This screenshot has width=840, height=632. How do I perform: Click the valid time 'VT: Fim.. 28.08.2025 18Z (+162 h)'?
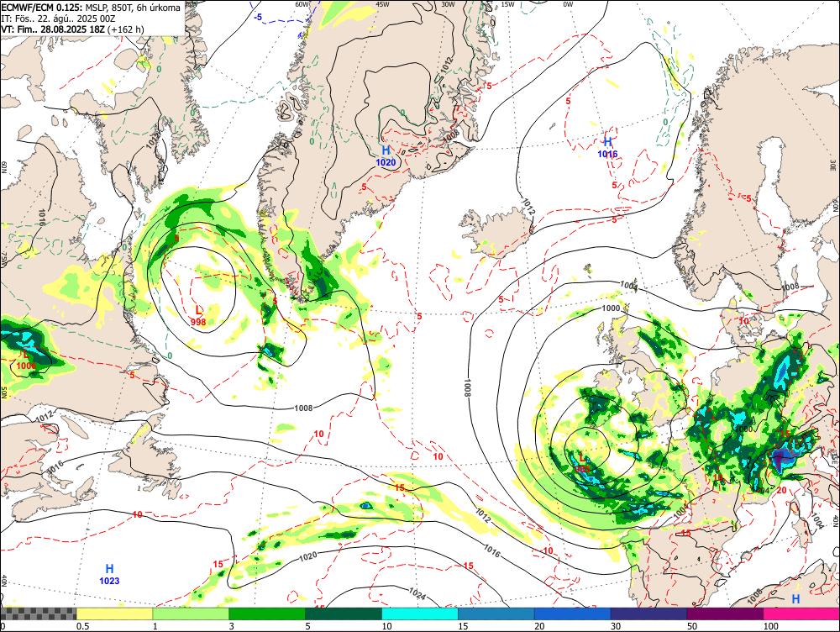click(x=73, y=29)
